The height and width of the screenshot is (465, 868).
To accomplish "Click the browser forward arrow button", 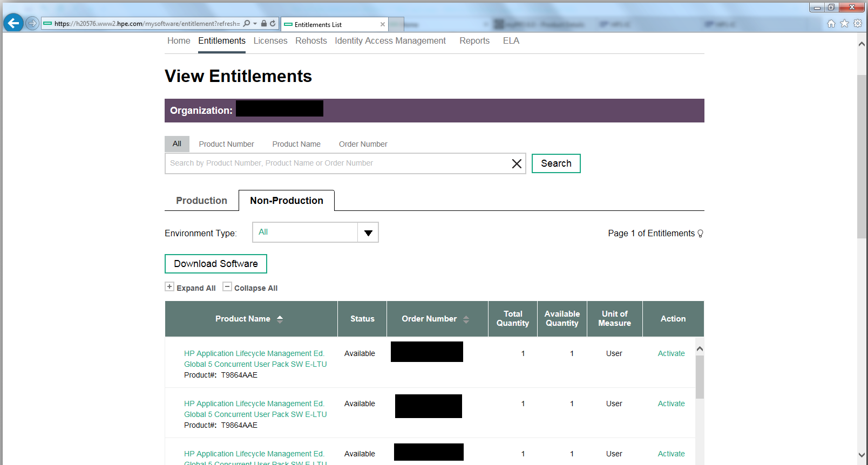I will coord(32,23).
